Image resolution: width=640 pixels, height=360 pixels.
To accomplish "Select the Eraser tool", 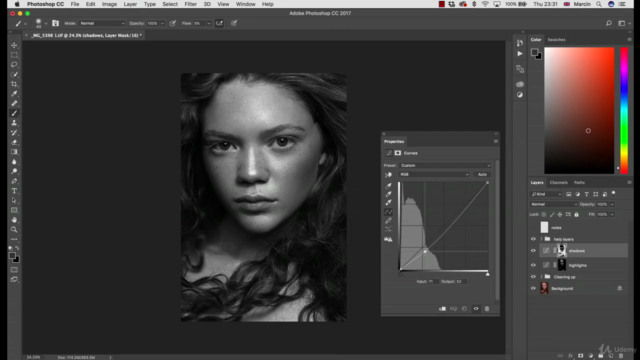I will (x=14, y=142).
